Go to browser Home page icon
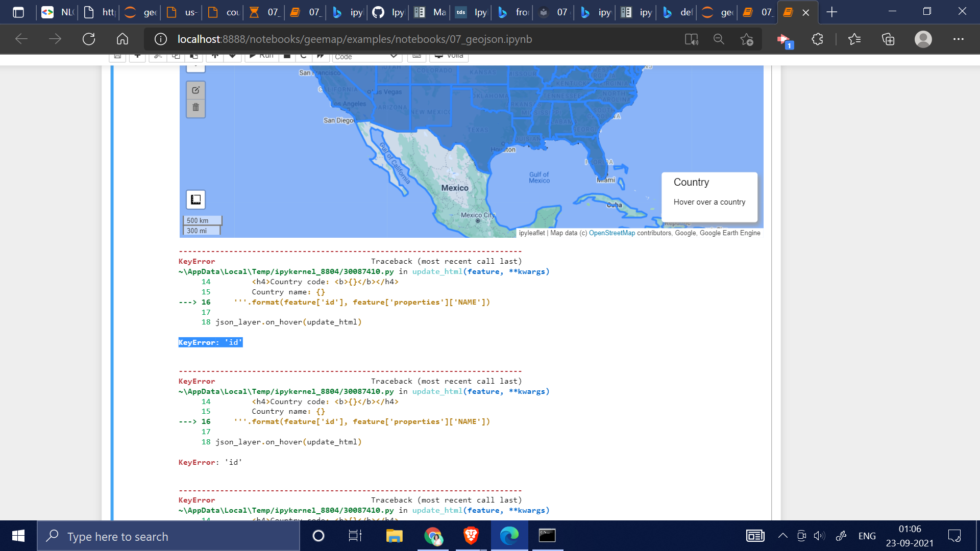980x551 pixels. tap(122, 39)
